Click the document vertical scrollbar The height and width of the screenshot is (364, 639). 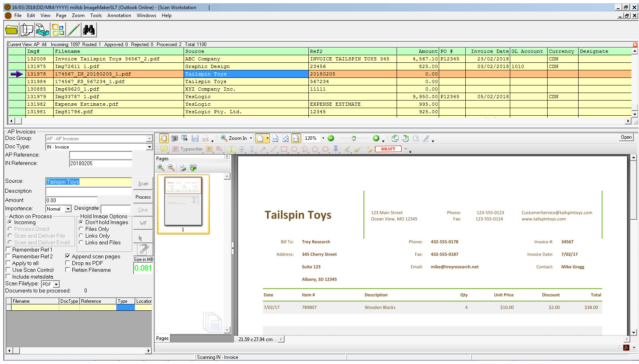click(x=633, y=245)
